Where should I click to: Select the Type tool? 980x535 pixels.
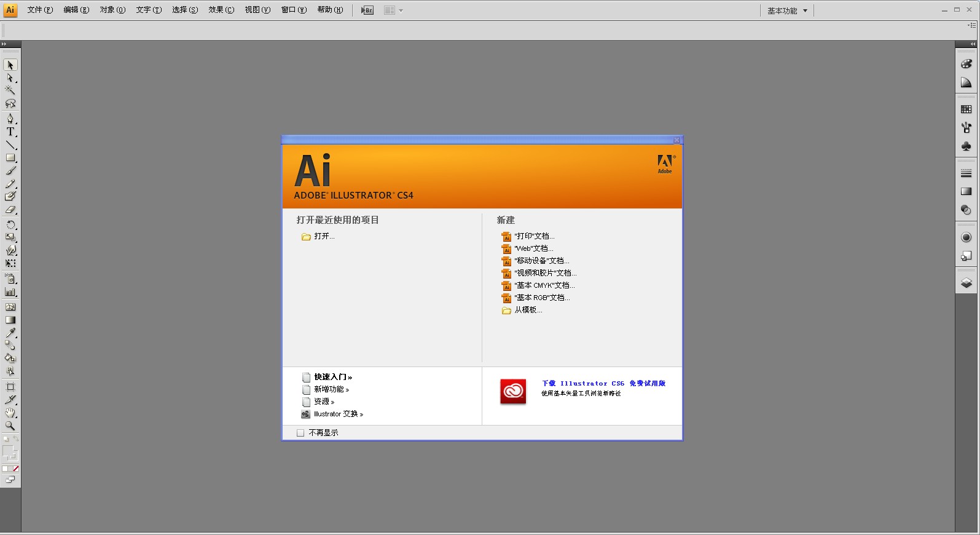(x=10, y=132)
